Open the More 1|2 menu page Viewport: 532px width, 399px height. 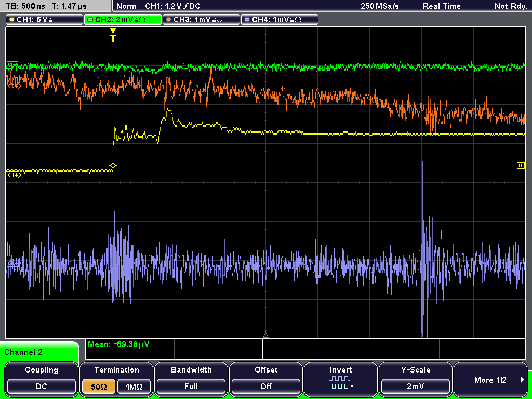(x=490, y=379)
